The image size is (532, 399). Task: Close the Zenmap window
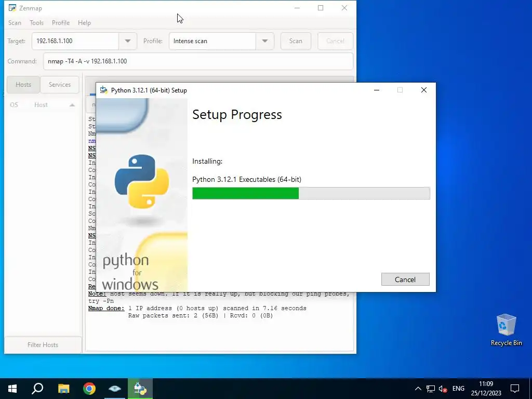click(344, 8)
